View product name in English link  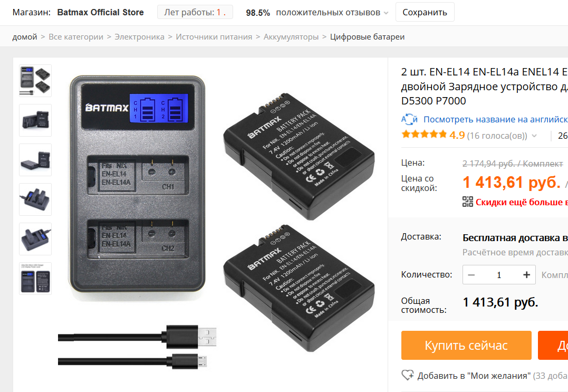coord(496,119)
